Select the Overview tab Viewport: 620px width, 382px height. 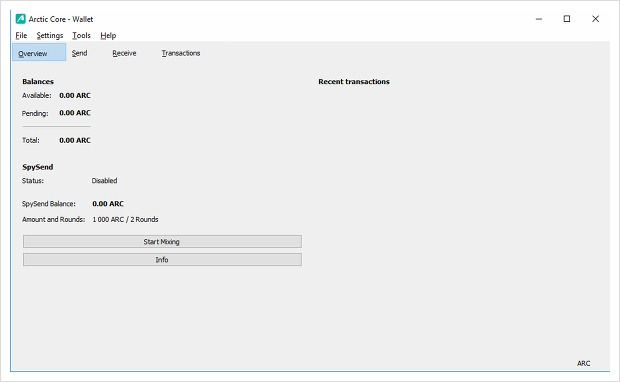point(39,52)
